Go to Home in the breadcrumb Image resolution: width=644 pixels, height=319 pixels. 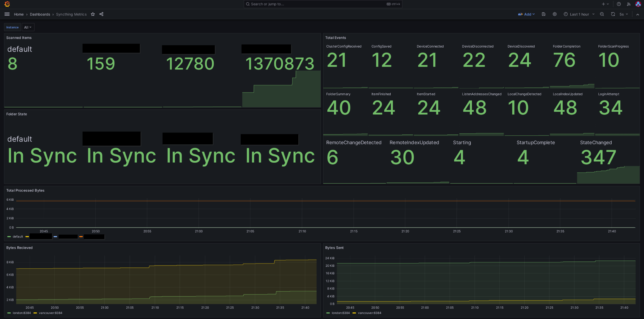point(19,14)
